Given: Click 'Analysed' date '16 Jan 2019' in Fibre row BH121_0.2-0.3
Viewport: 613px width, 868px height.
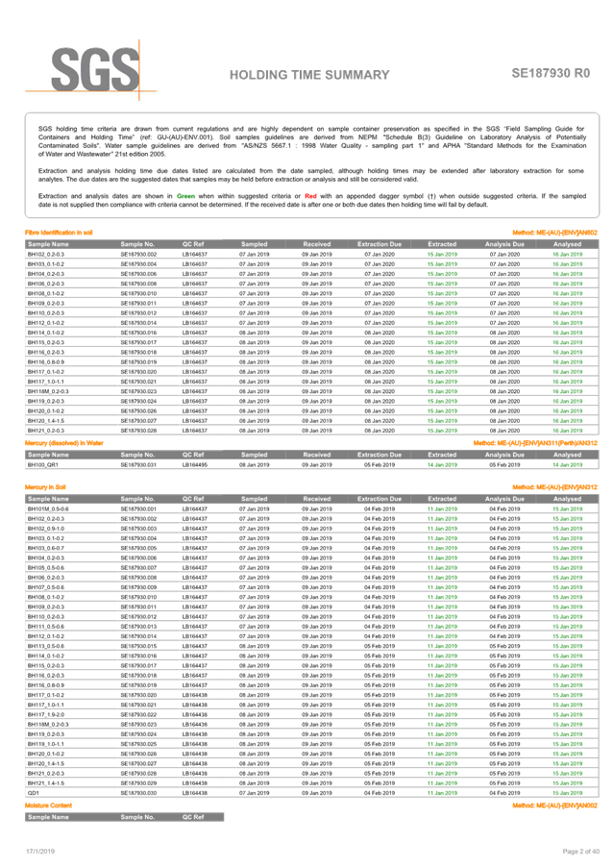Looking at the screenshot, I should point(567,431).
